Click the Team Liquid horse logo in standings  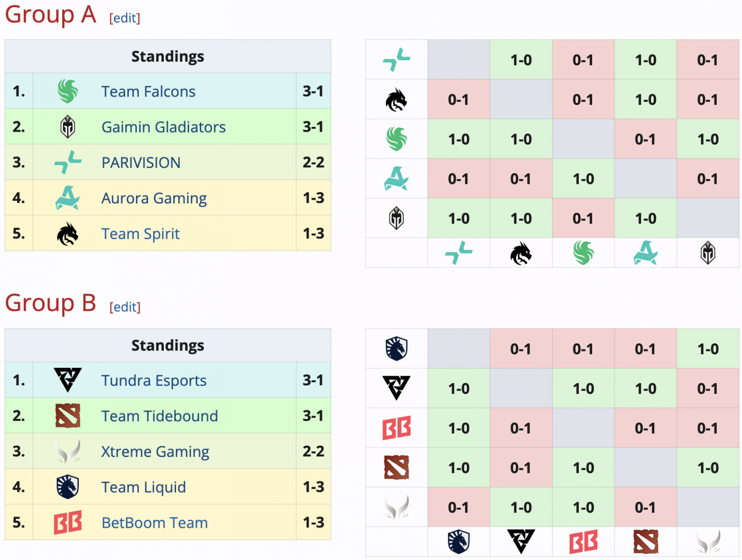[x=68, y=487]
